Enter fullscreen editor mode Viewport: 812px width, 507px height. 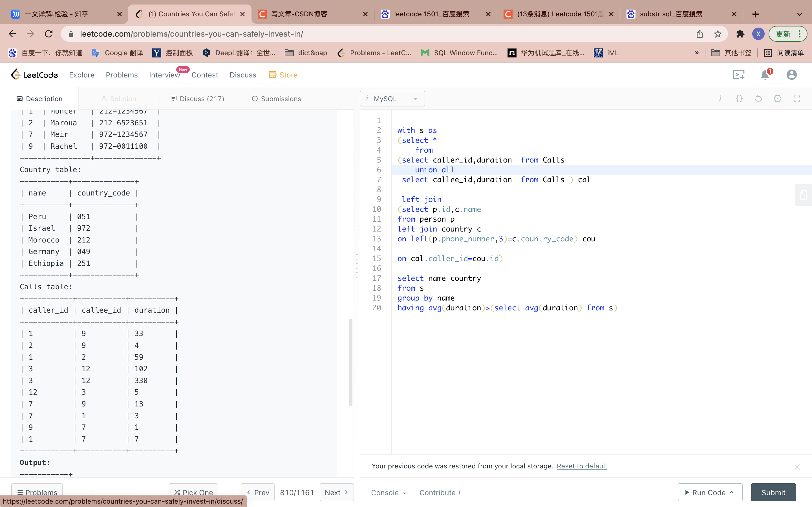coord(796,99)
